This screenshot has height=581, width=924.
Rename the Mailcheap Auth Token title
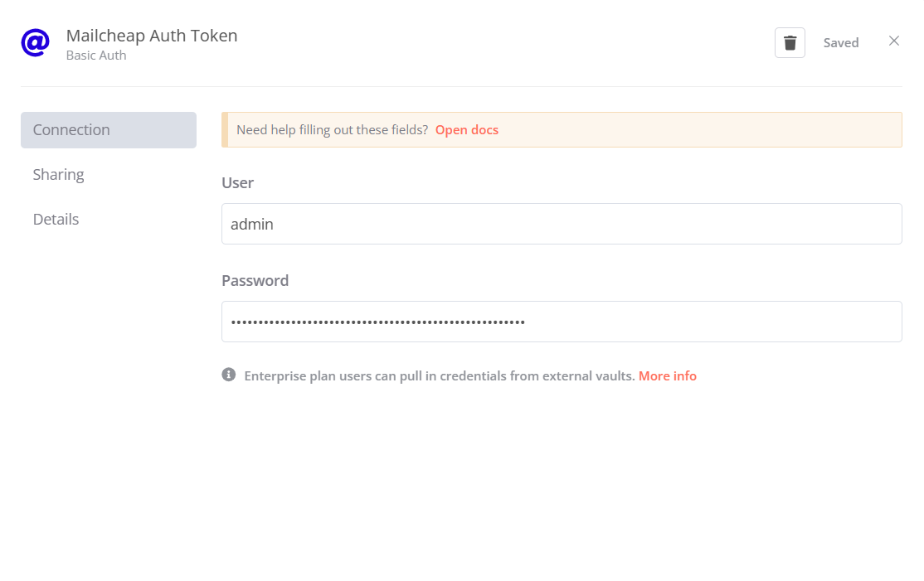152,36
